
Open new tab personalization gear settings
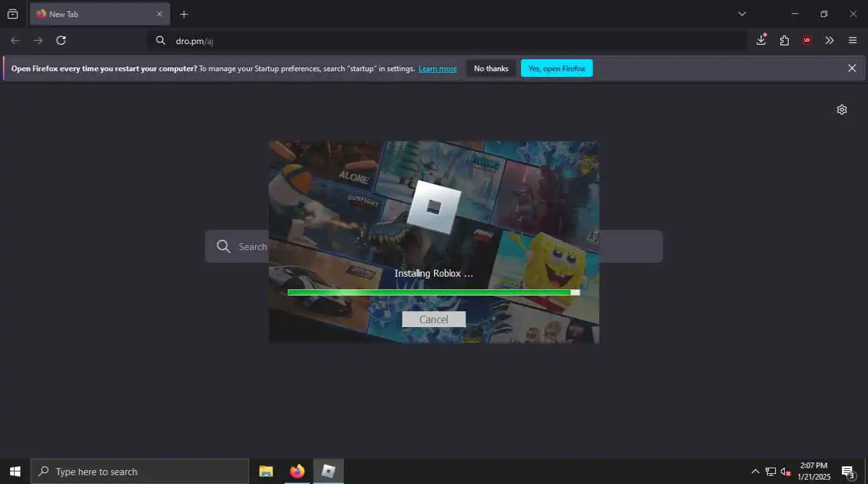click(x=842, y=110)
